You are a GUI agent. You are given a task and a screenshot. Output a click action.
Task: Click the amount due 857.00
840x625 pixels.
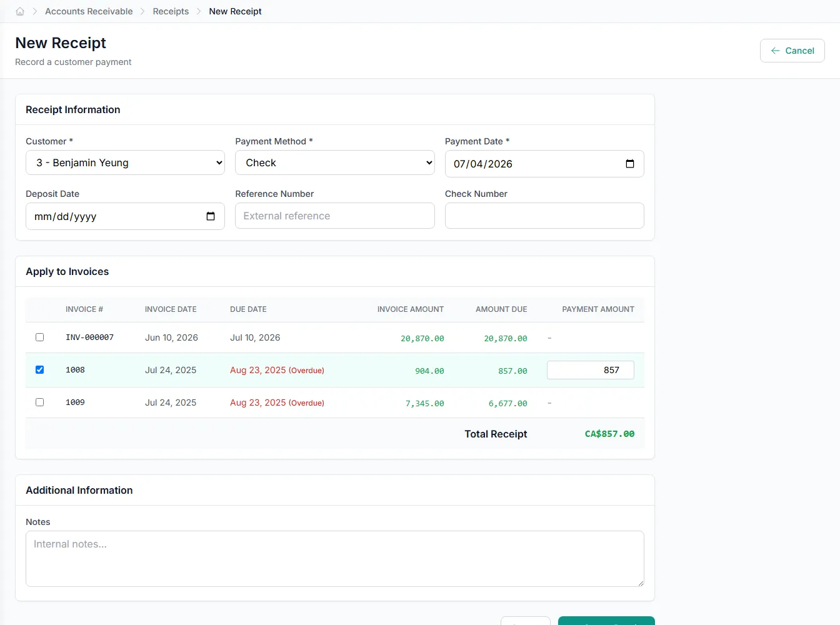[x=512, y=371]
